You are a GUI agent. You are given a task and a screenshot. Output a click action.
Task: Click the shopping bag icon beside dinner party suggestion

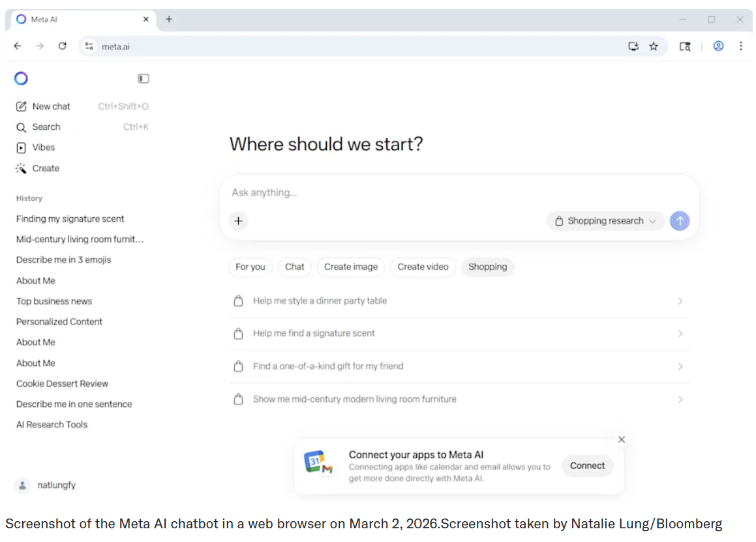tap(238, 301)
